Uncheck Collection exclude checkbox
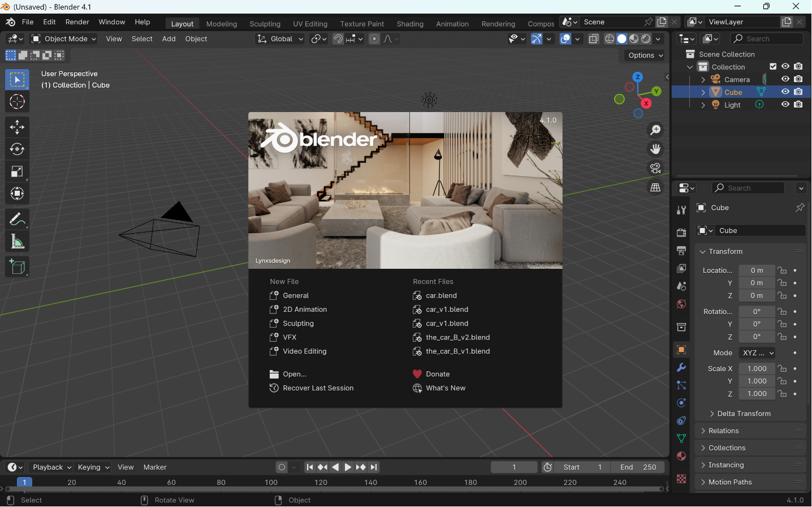The image size is (812, 507). click(x=773, y=66)
